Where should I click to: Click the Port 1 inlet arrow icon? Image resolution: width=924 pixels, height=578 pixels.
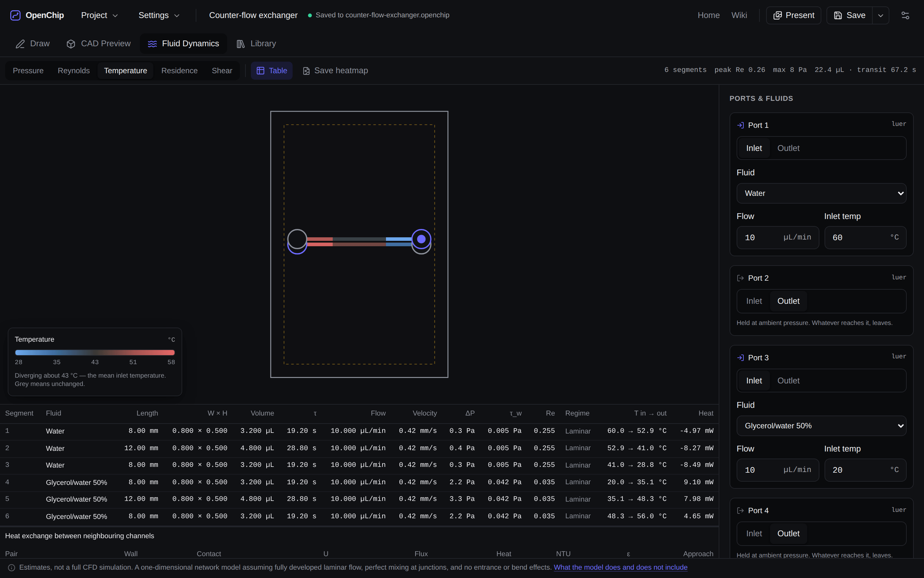740,125
